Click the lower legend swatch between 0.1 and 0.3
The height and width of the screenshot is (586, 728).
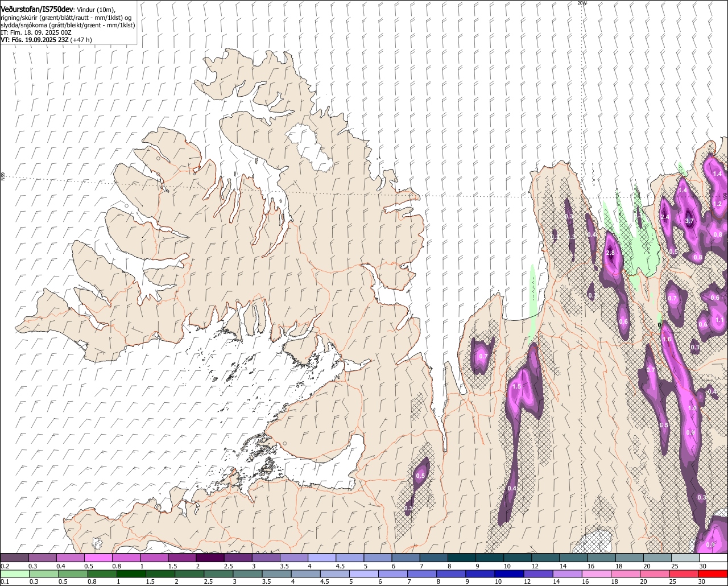tap(15, 573)
